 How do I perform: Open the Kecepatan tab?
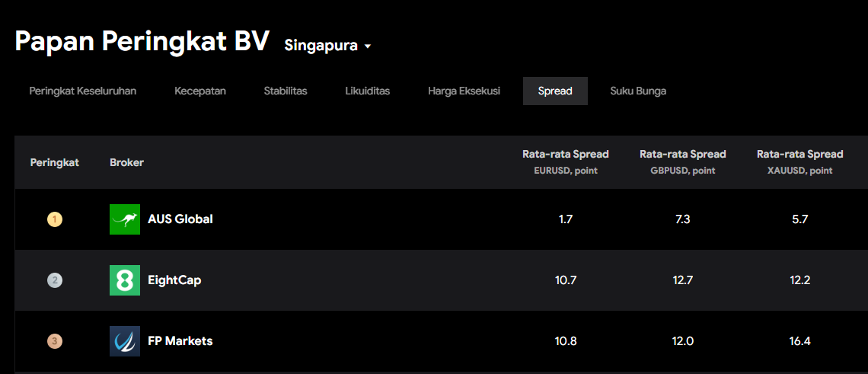pyautogui.click(x=200, y=91)
